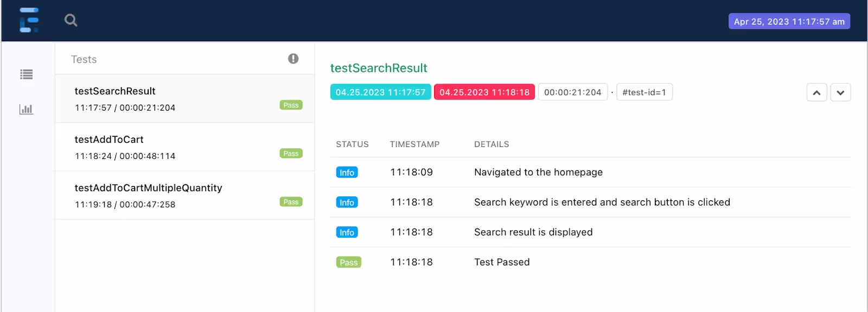Click the testSearchResult heading in detail pane

379,68
